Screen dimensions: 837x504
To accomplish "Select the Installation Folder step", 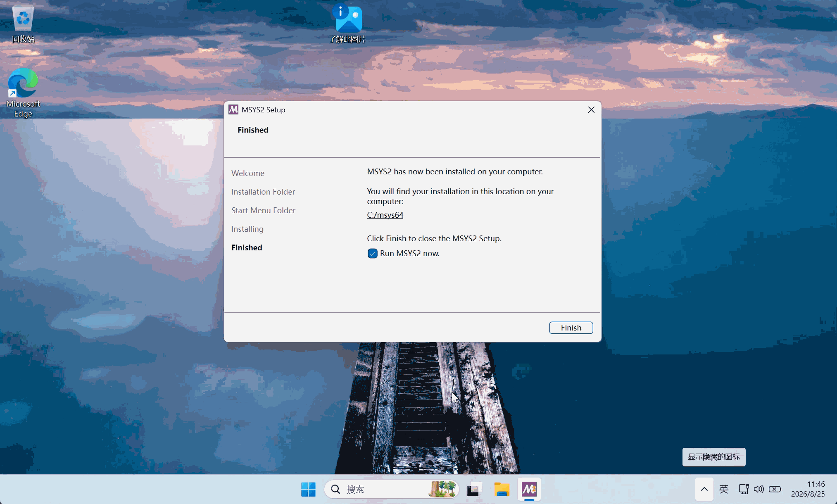I will tap(263, 192).
